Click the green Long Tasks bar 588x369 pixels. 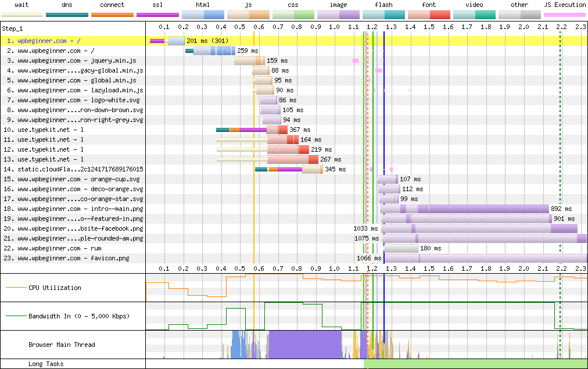475,364
